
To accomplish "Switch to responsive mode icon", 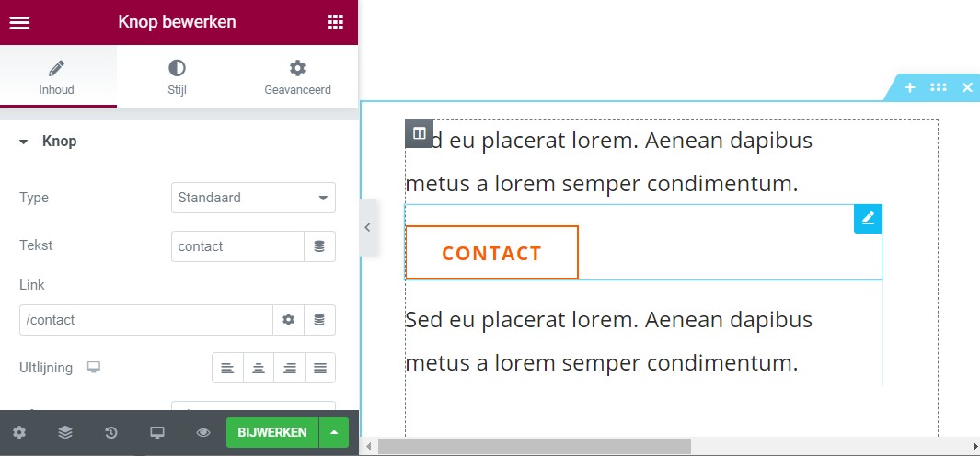I will click(157, 432).
